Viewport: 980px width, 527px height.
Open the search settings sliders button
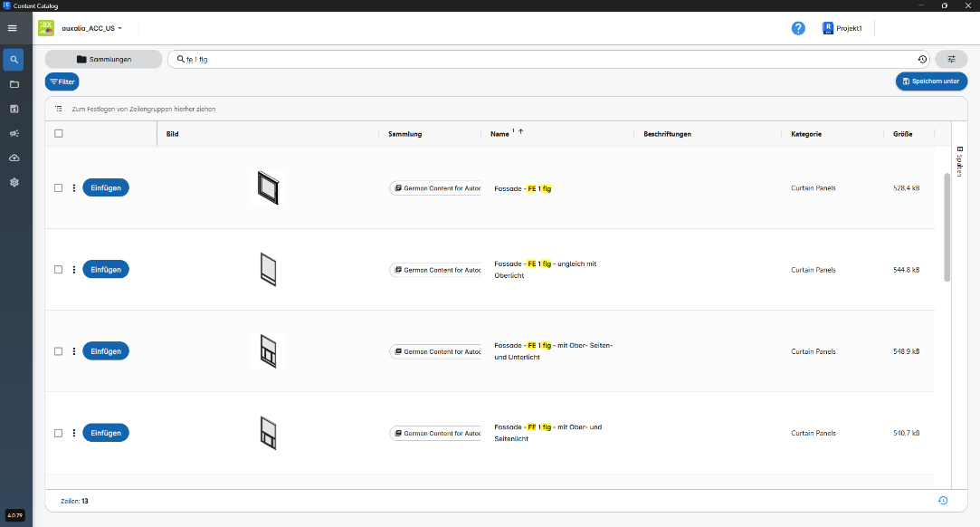(951, 60)
